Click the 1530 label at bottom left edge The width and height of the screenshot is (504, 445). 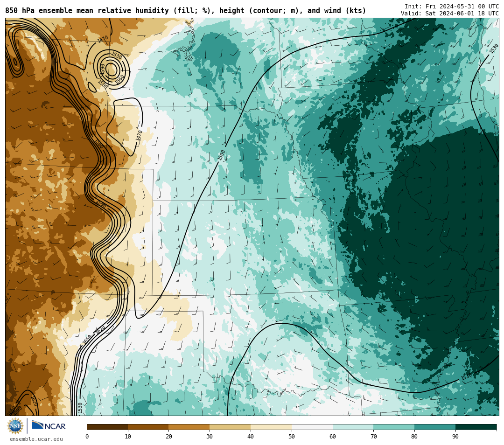[x=80, y=408]
